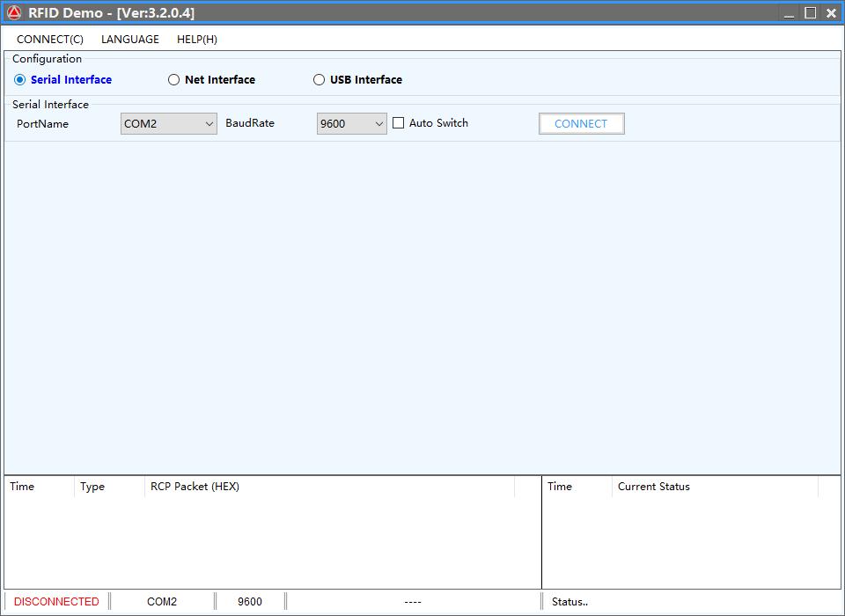Click the RFID Demo app icon in title bar
The width and height of the screenshot is (845, 616).
click(14, 13)
